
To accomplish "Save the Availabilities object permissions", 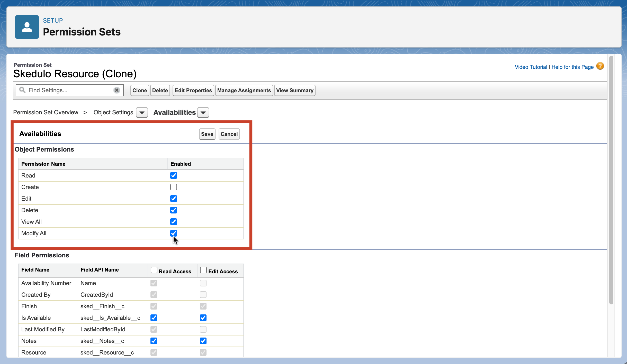I will [207, 134].
